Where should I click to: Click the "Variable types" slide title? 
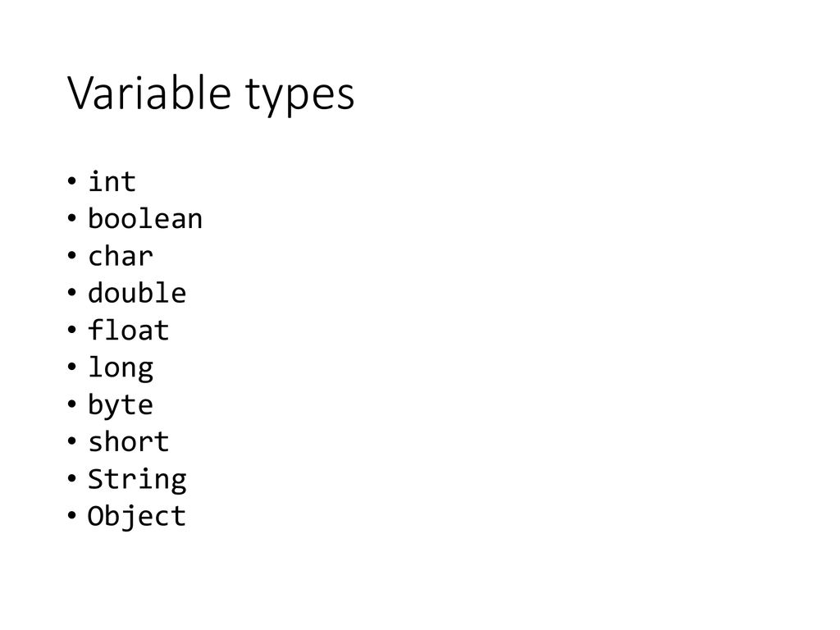click(211, 94)
